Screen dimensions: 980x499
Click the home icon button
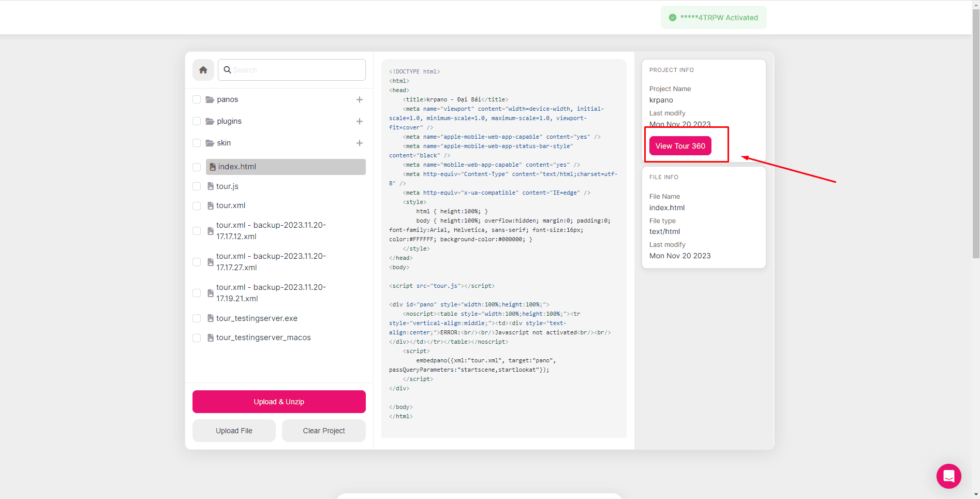click(203, 70)
